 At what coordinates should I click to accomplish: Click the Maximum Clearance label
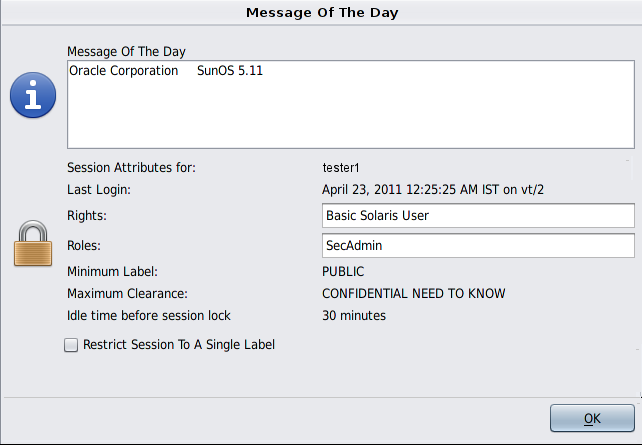(x=127, y=294)
